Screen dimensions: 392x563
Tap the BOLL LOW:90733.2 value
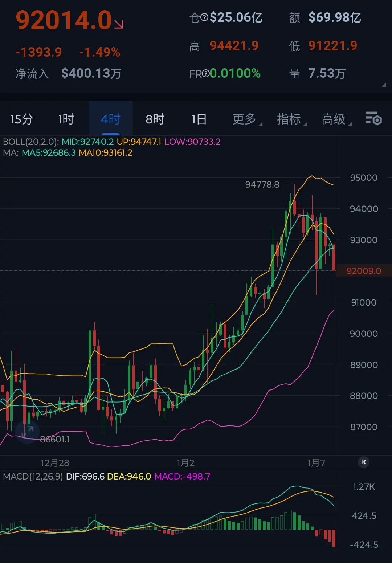[x=192, y=142]
